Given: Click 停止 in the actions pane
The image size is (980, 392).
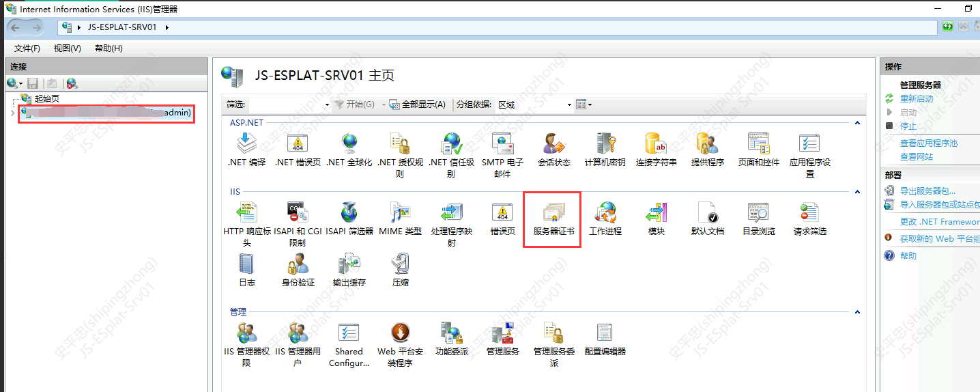Looking at the screenshot, I should point(908,126).
